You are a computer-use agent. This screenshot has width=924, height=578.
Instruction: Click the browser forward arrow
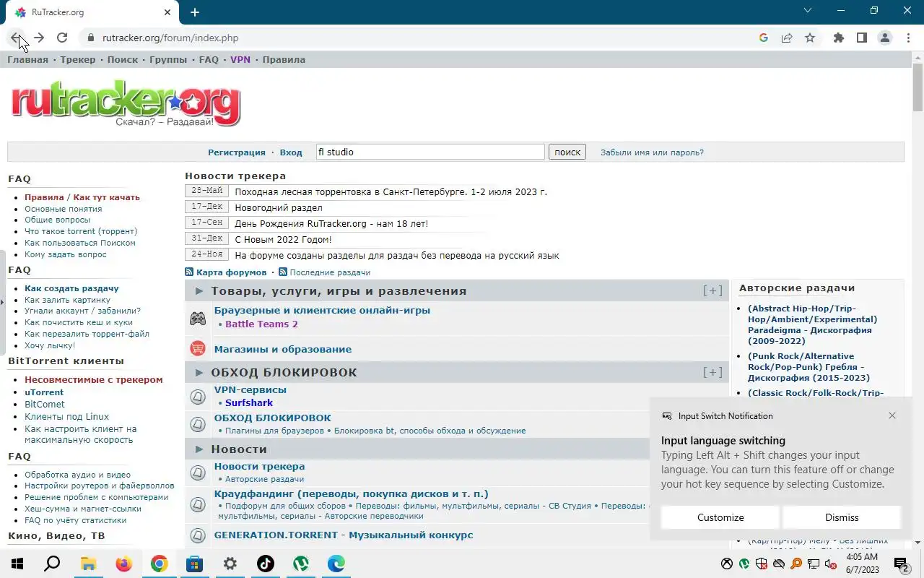[39, 38]
